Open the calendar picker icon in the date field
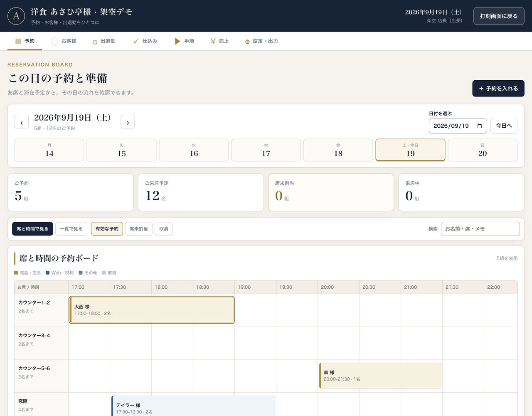 (480, 126)
